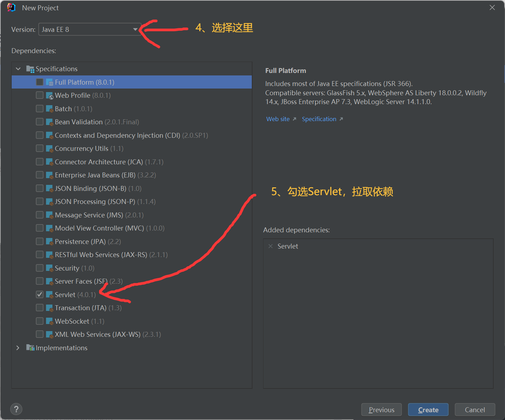The height and width of the screenshot is (420, 505).
Task: Tick the Batch checkbox
Action: coord(40,109)
